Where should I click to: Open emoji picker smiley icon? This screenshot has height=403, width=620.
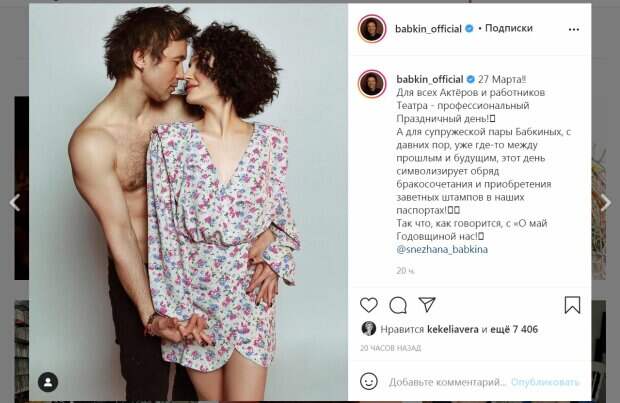coord(369,381)
